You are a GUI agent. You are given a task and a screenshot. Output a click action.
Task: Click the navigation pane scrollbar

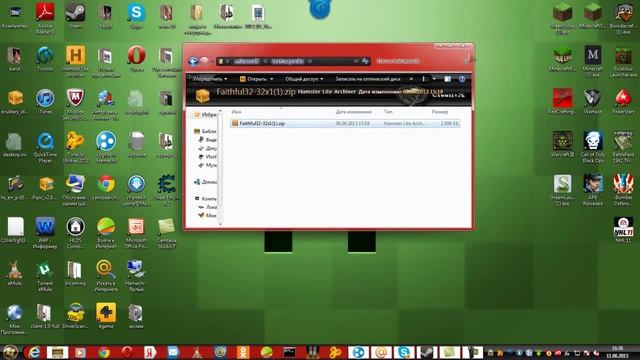pos(220,167)
